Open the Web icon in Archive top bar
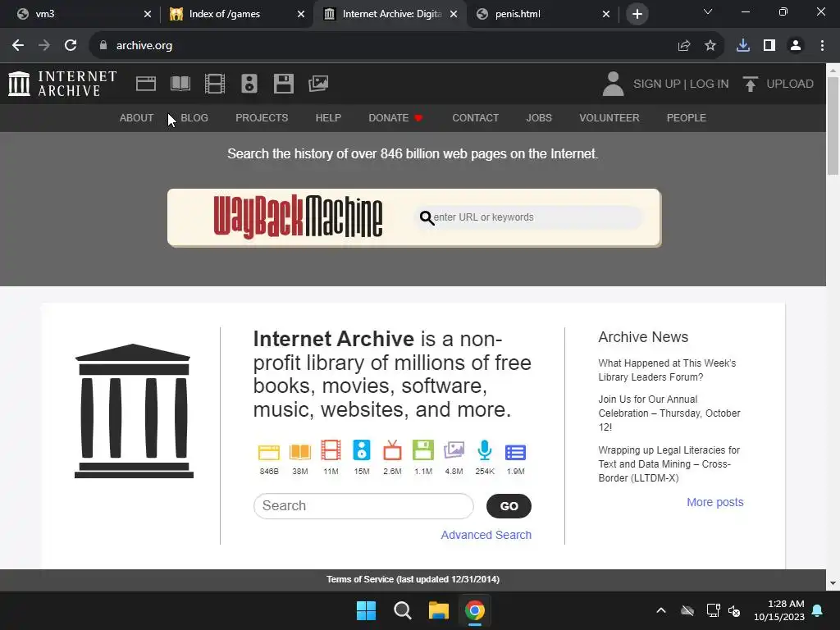 146,84
